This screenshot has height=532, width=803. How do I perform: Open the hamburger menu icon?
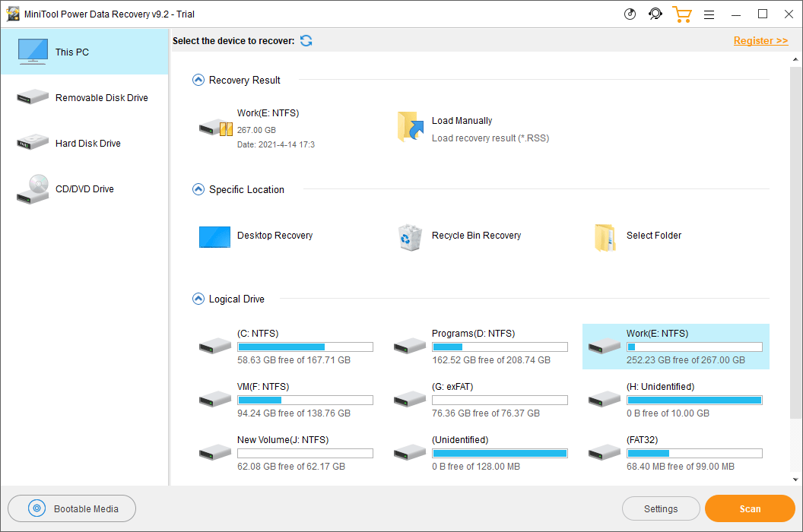(x=709, y=14)
